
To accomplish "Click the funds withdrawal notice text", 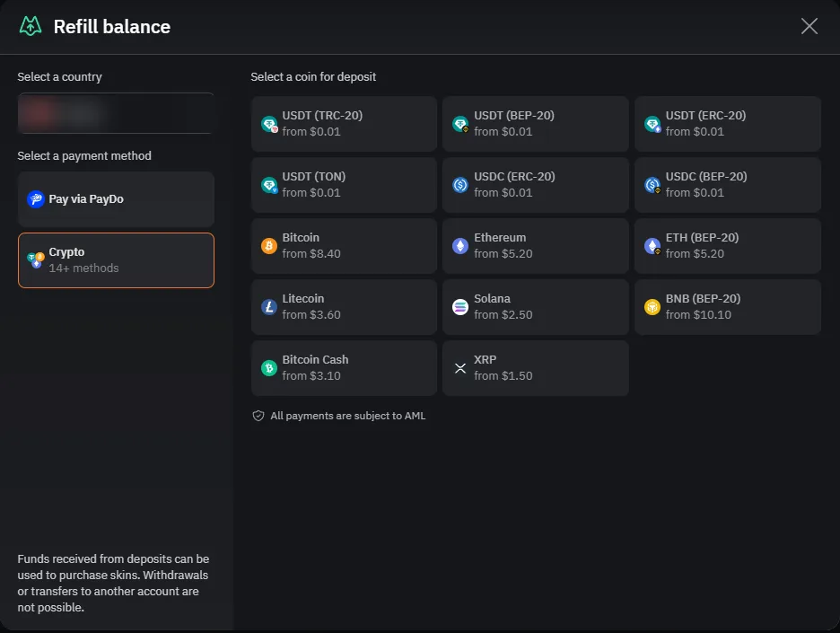I will click(x=113, y=583).
